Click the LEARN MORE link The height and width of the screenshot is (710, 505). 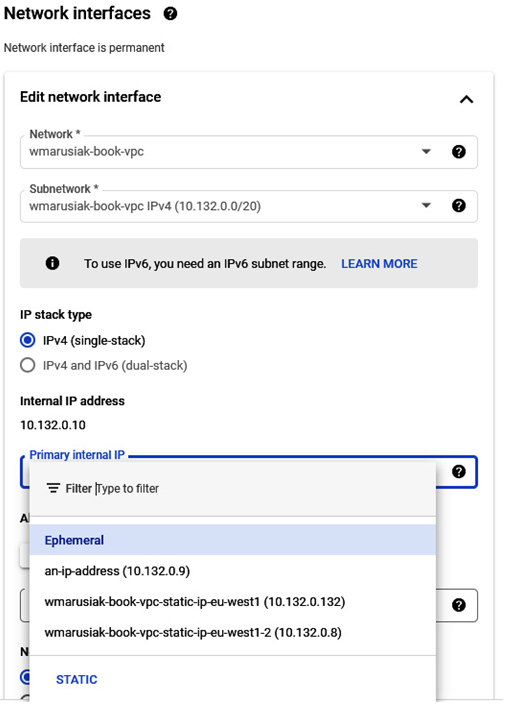point(379,264)
